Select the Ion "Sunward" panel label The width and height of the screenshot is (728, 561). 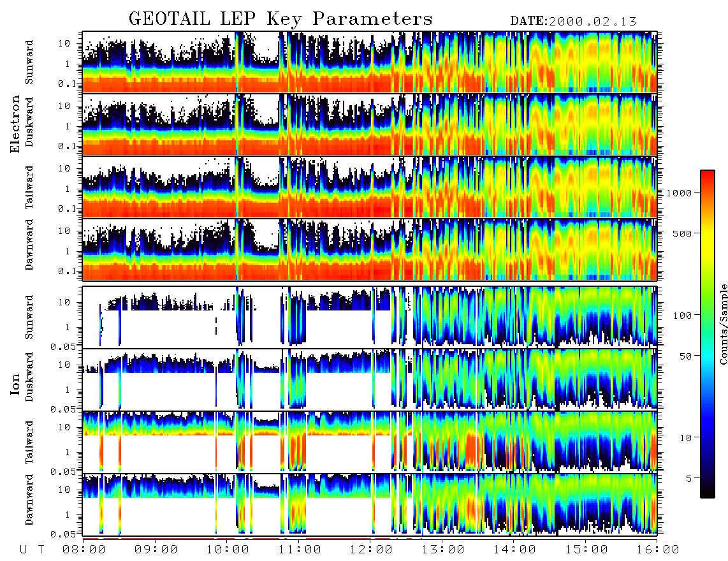point(29,317)
